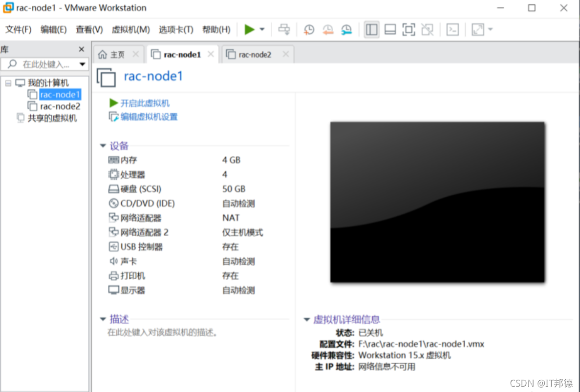
Task: Click the VMware Workstation title bar icon
Action: [8, 7]
